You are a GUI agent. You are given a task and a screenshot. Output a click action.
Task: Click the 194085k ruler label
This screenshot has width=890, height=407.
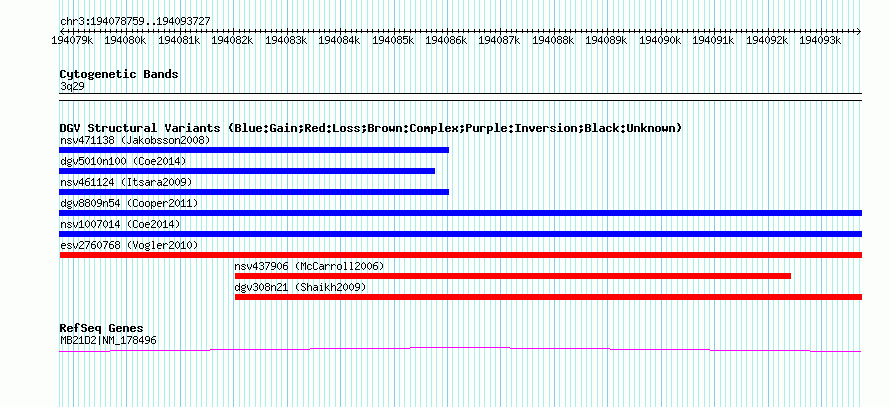pos(393,40)
